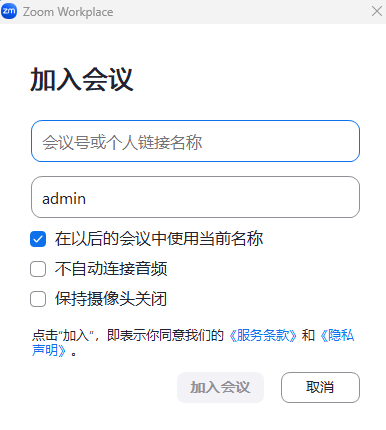Click the Zoom logo icon in title bar
This screenshot has width=386, height=430.
click(9, 11)
